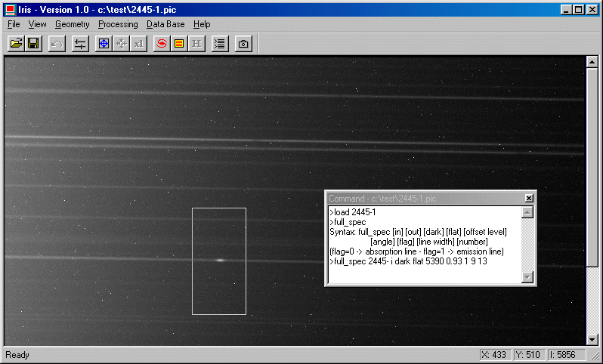Screen dimensions: 603x364
Task: Close the Command window
Action: click(529, 199)
